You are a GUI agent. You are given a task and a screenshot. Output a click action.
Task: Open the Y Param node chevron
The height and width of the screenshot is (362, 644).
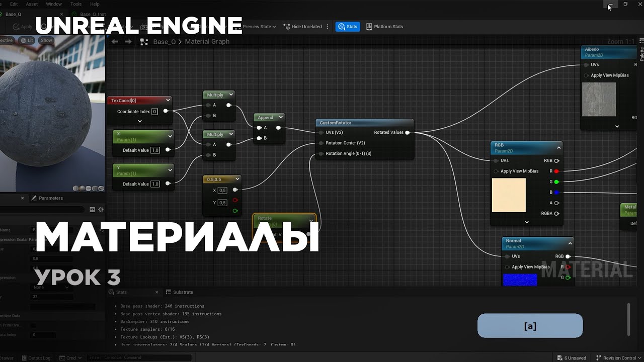[170, 170]
